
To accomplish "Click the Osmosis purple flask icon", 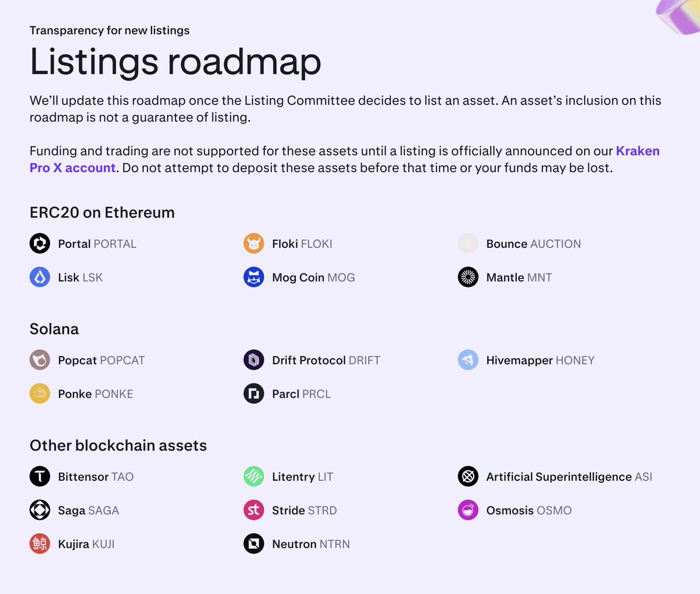I will 468,511.
